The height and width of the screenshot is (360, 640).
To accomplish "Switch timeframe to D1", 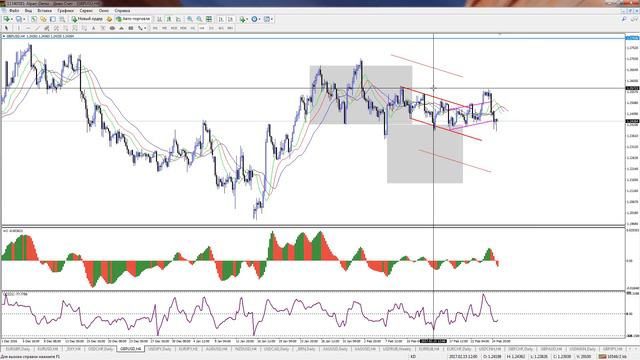I will [211, 28].
